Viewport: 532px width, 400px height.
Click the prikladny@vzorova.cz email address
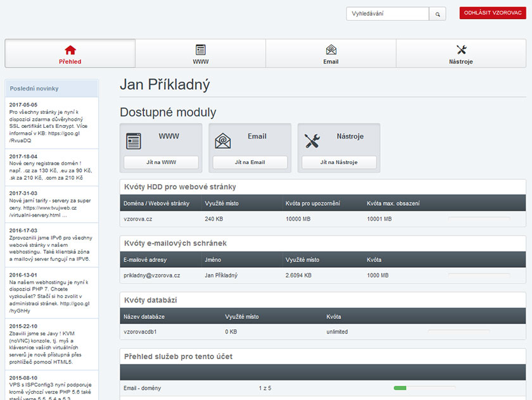coord(152,275)
